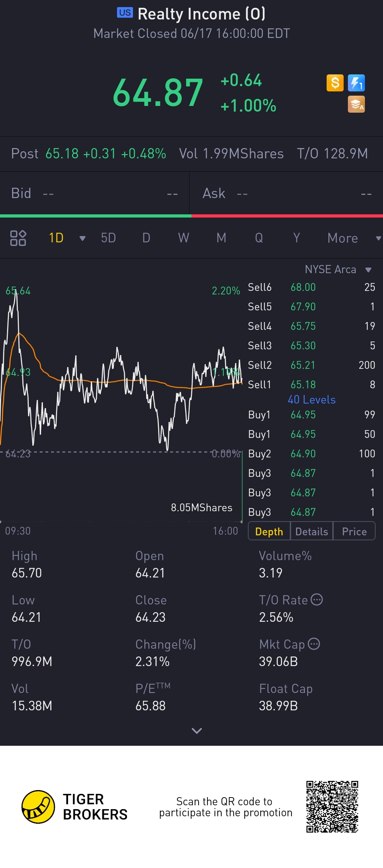This screenshot has height=868, width=383.
Task: Expand more stock stats with bottom chevron
Action: pos(196,731)
